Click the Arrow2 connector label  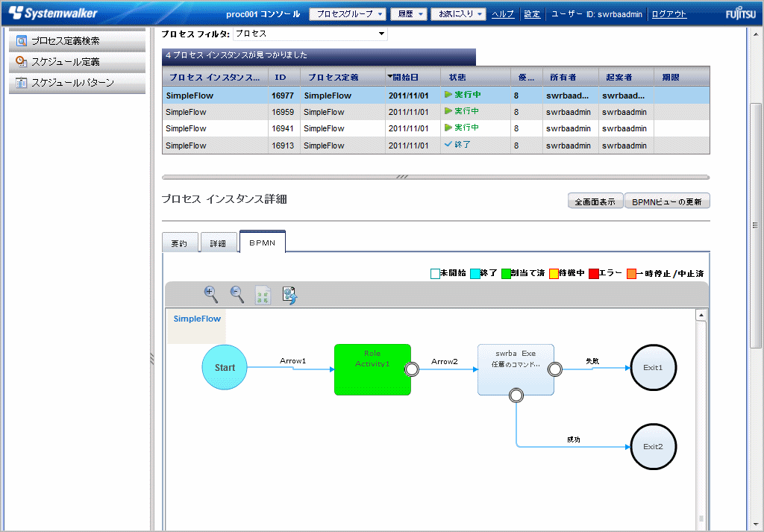(445, 361)
